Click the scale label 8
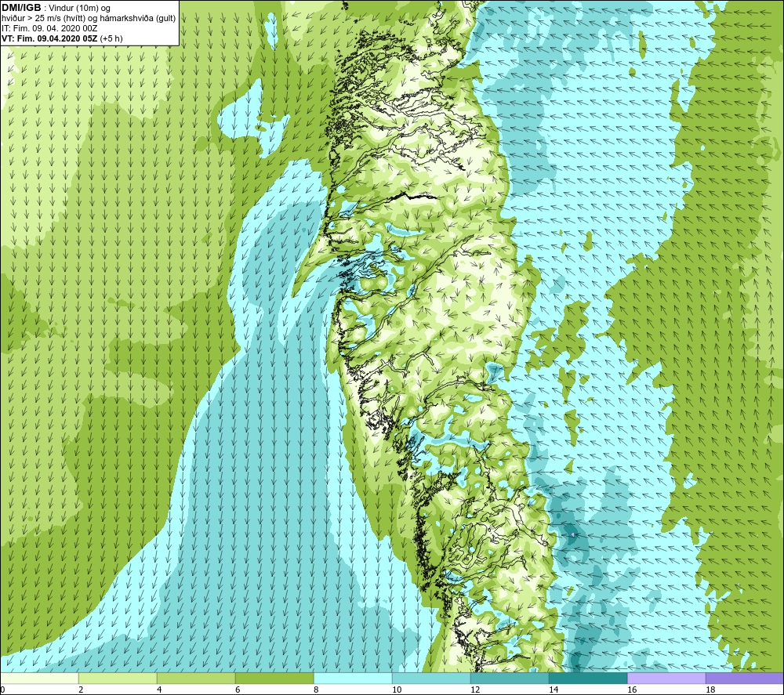This screenshot has width=784, height=695. pos(316,690)
